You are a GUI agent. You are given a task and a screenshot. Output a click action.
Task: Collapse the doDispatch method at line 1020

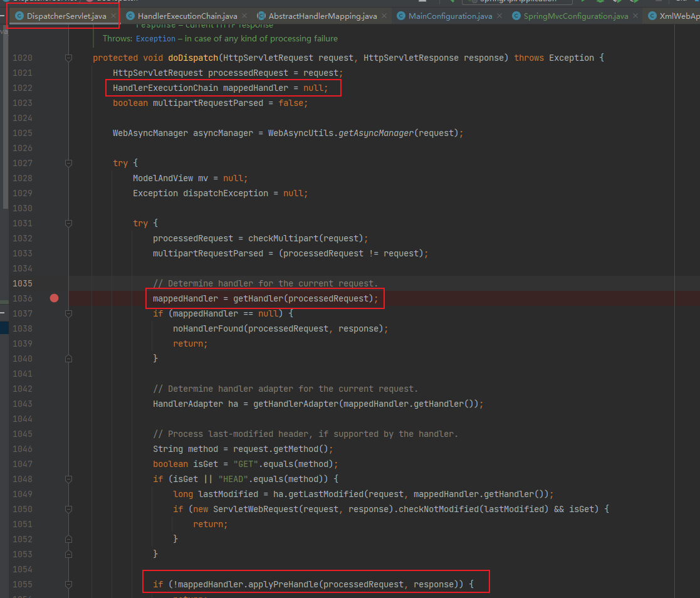tap(69, 58)
